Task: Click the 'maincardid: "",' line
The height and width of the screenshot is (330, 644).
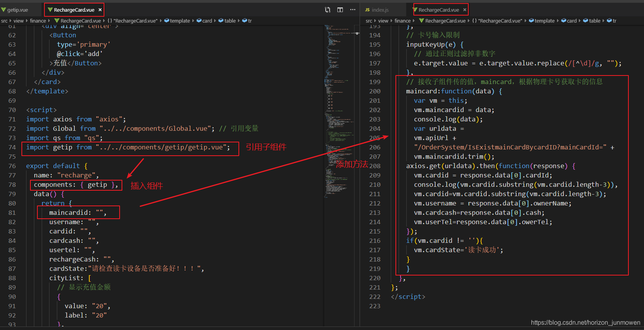Action: pyautogui.click(x=78, y=212)
